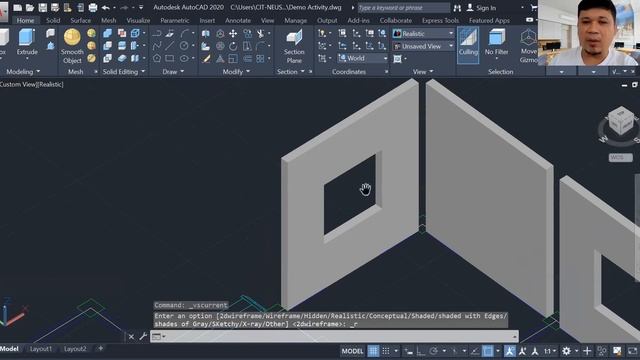Open the 1:1 annotation scale dropdown

click(550, 351)
